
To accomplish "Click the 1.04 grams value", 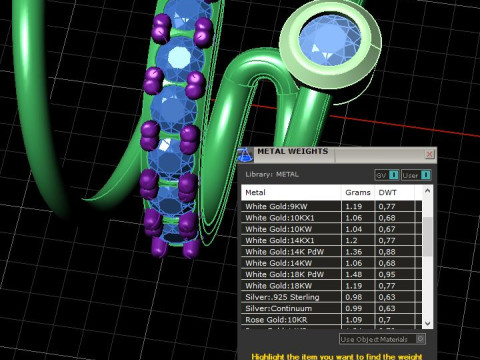I will click(354, 229).
